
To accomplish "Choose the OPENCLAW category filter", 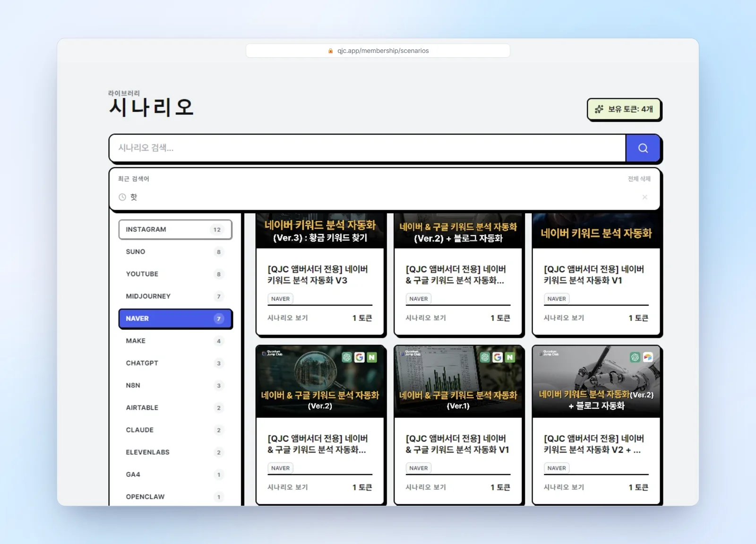I will point(175,496).
